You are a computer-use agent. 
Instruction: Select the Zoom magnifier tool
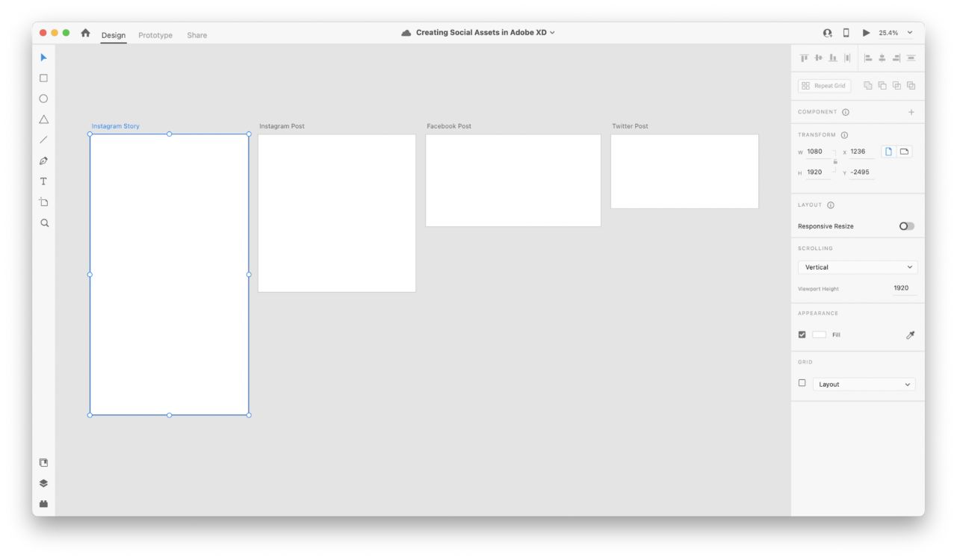point(44,223)
